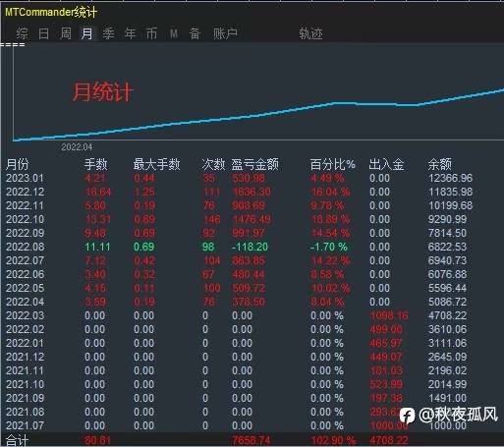504x447 pixels.
Task: Click the 百分比% column header
Action: [333, 164]
